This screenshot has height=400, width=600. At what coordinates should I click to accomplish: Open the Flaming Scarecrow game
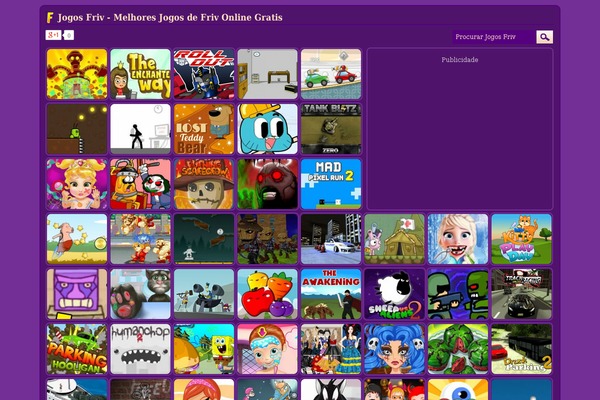[x=204, y=184]
